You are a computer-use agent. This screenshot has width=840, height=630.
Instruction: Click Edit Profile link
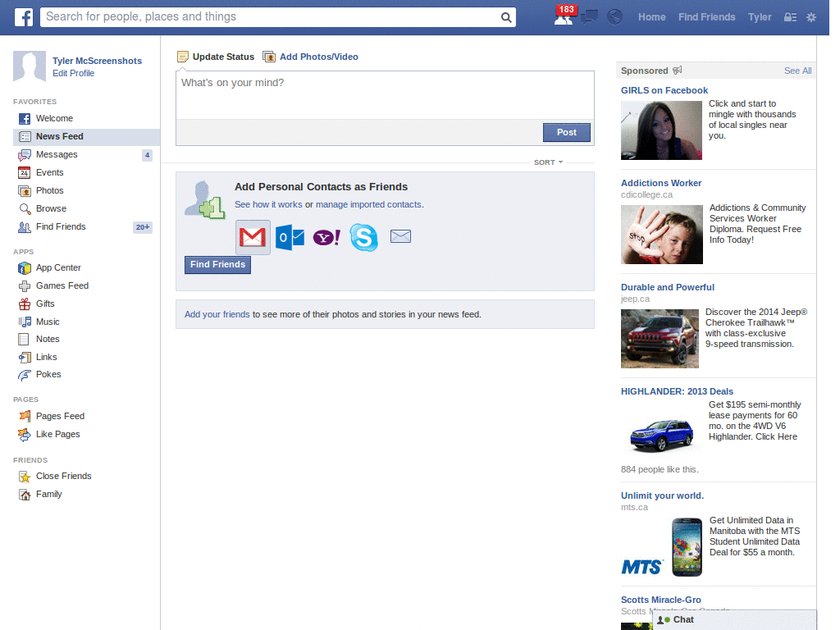tap(73, 73)
